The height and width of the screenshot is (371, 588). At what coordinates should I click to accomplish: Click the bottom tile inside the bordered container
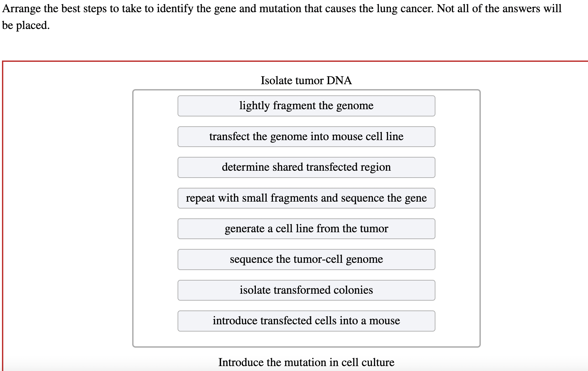tap(306, 321)
